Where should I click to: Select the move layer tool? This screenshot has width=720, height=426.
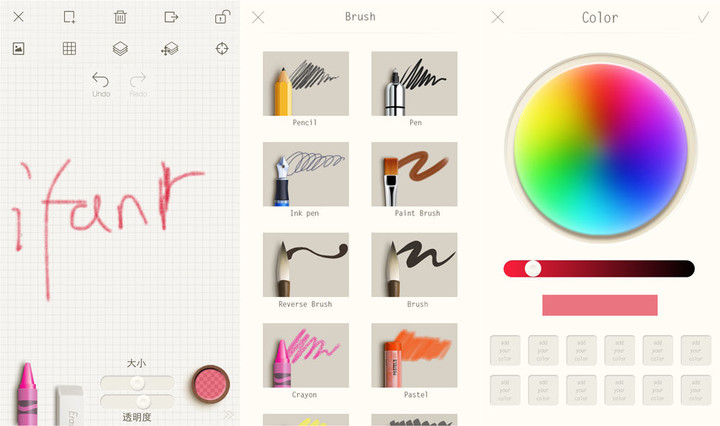pos(170,48)
